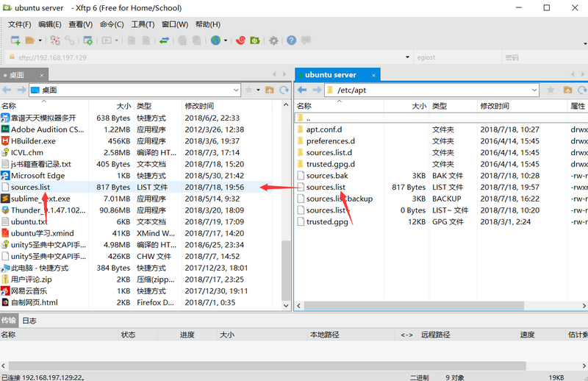Open the globe encoding dropdown arrow
The width and height of the screenshot is (588, 381).
tap(226, 40)
